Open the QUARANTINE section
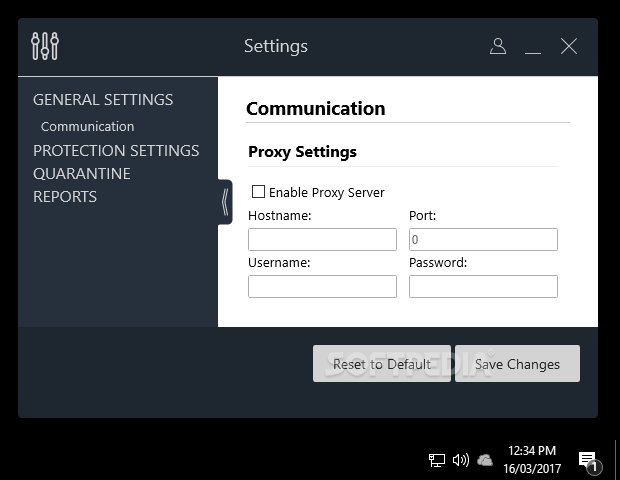This screenshot has width=620, height=480. click(x=82, y=174)
